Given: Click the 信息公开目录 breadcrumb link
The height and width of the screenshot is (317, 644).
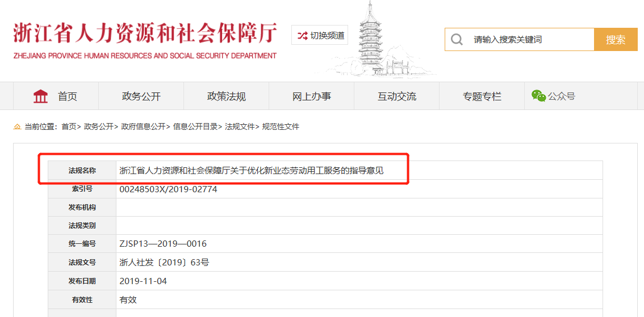Looking at the screenshot, I should coord(195,126).
